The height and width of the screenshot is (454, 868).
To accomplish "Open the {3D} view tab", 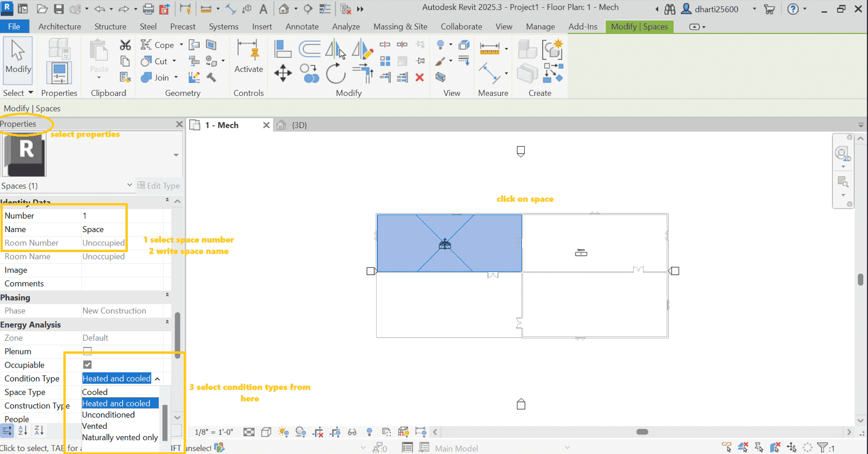I will 298,125.
